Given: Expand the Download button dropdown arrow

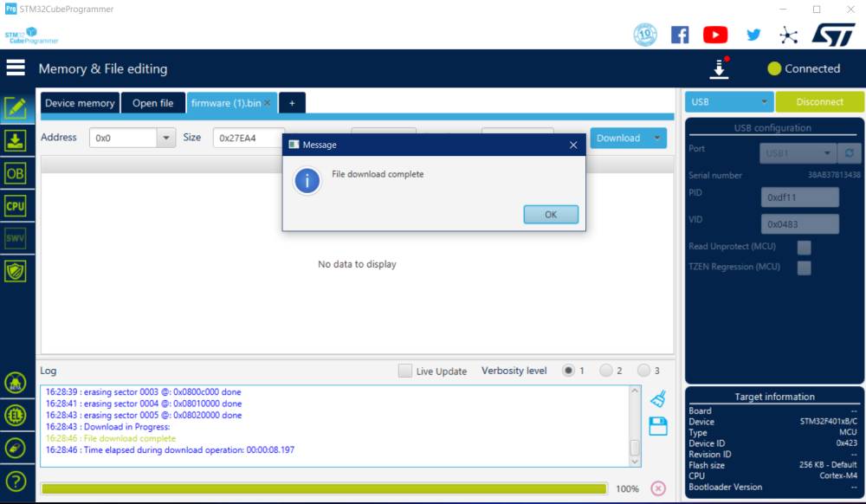Looking at the screenshot, I should pyautogui.click(x=657, y=138).
